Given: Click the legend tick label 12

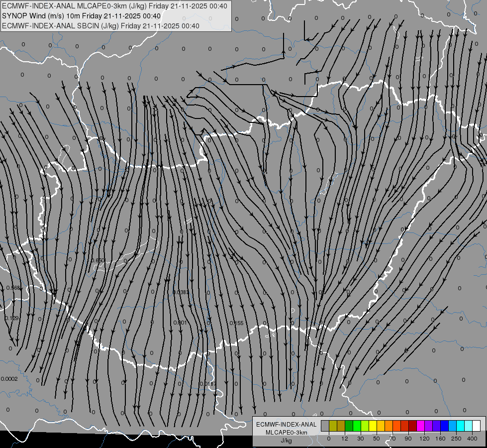Looking at the screenshot, I should click(x=345, y=439).
